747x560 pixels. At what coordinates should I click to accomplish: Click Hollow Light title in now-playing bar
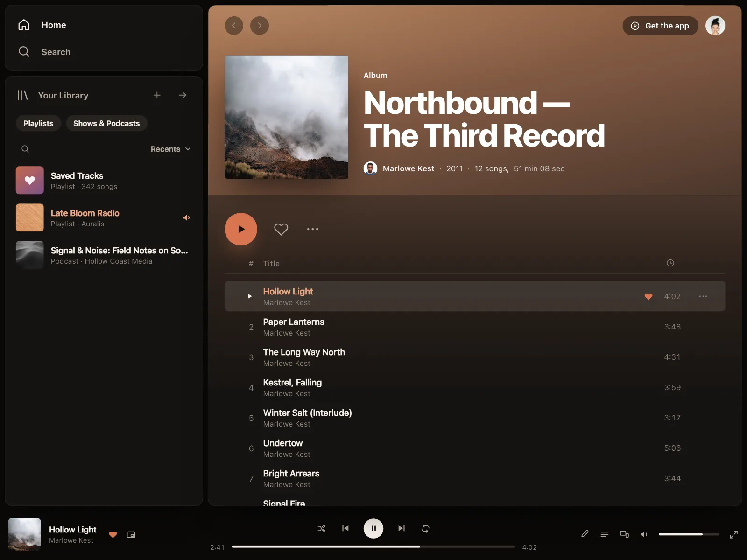coord(73,530)
